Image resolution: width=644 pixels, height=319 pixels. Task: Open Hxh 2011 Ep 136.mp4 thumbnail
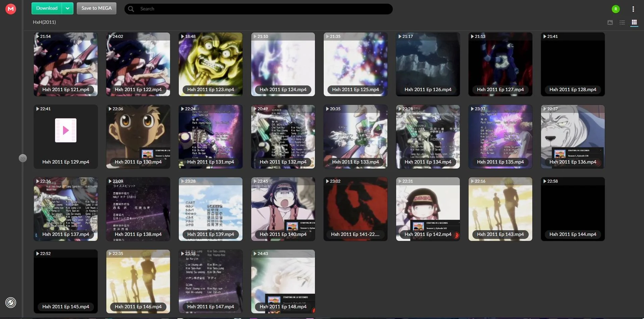tap(573, 137)
